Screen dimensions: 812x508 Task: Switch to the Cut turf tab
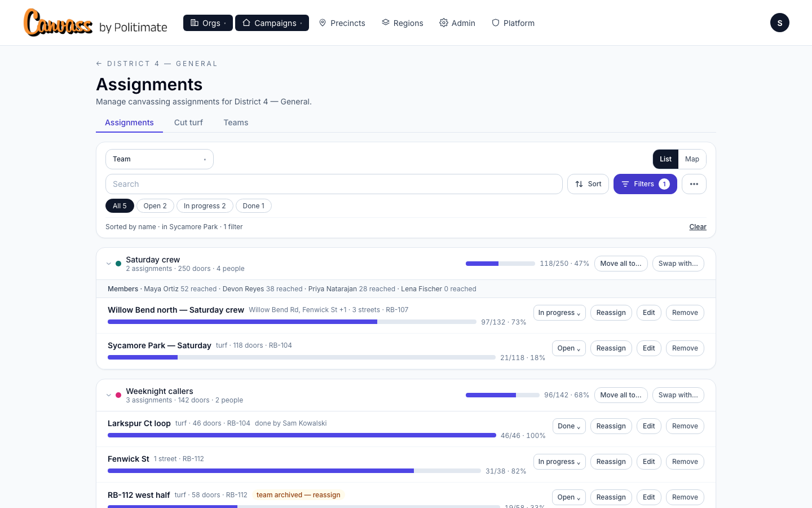pos(188,122)
